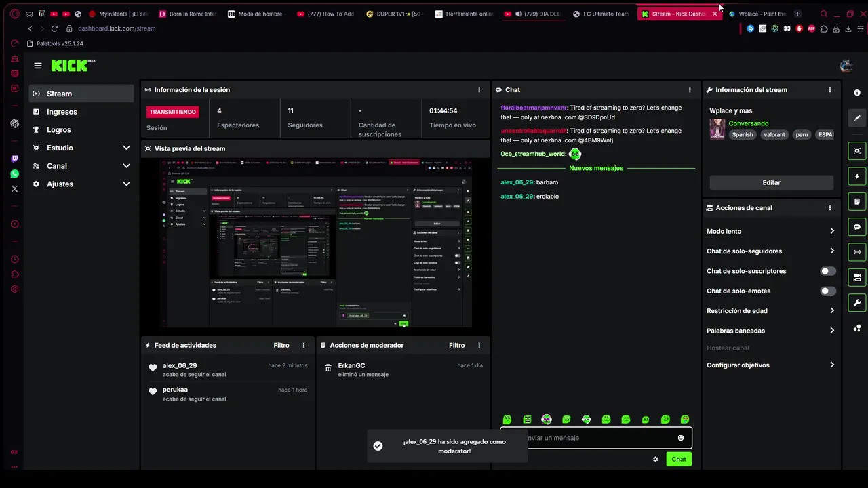868x488 pixels.
Task: Switch to Myinstants browser tab
Action: [117, 14]
